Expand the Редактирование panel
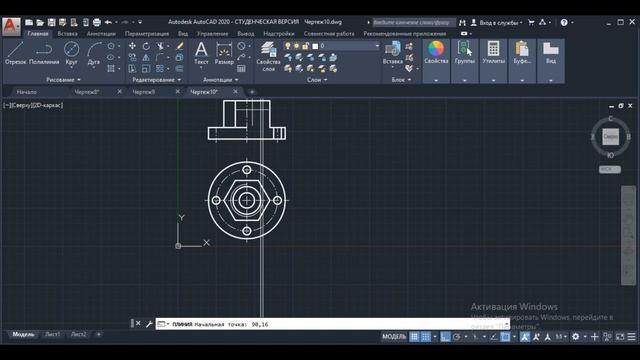This screenshot has height=360, width=640. point(156,80)
